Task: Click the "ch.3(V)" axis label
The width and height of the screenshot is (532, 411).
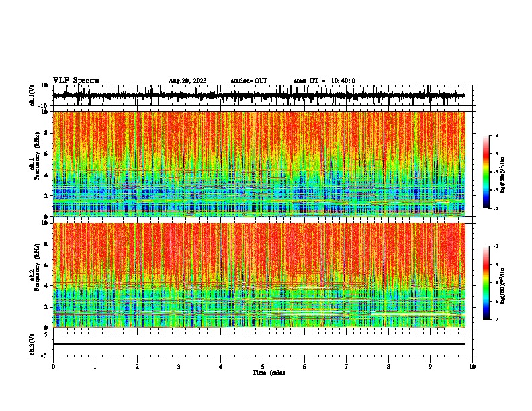Action: point(32,345)
